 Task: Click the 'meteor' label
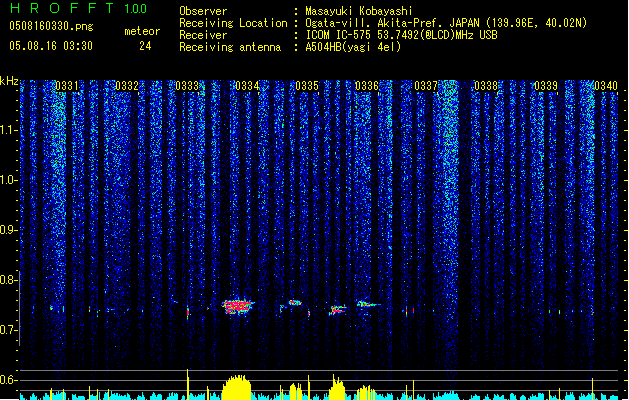pos(142,31)
